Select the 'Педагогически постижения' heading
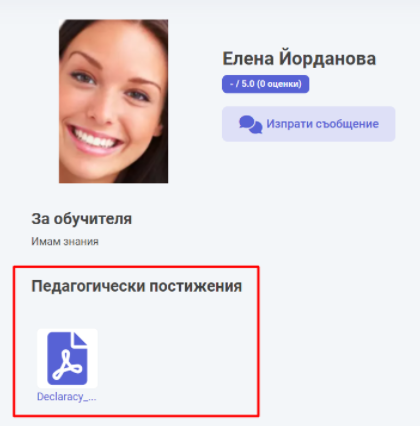 click(x=137, y=286)
